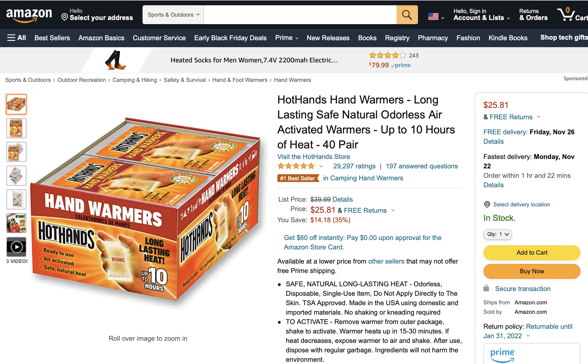Expand the Prime menu in navigation bar
This screenshot has width=588, height=364.
point(287,38)
